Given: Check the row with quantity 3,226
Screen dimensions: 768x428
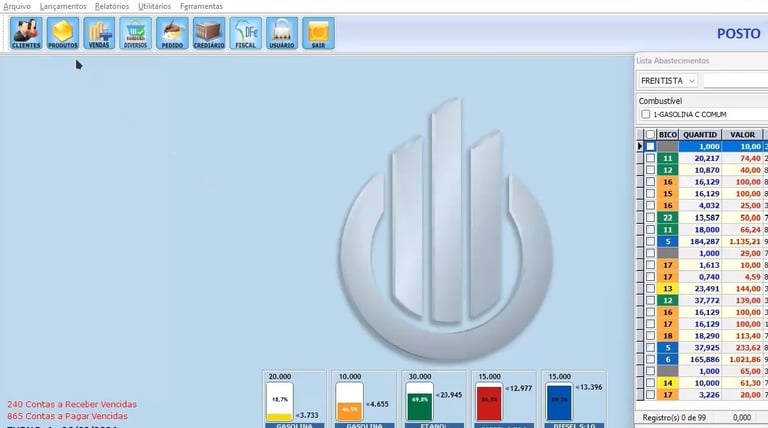Looking at the screenshot, I should (650, 395).
